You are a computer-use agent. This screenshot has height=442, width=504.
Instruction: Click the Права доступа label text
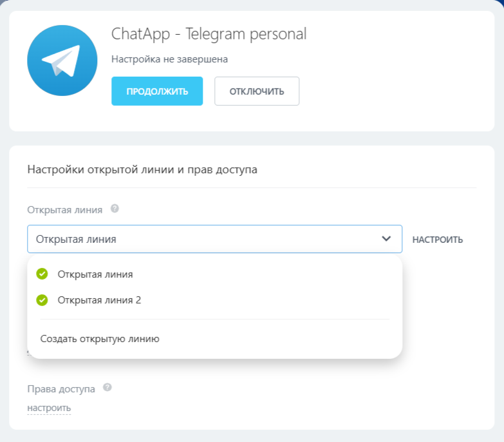pos(61,389)
